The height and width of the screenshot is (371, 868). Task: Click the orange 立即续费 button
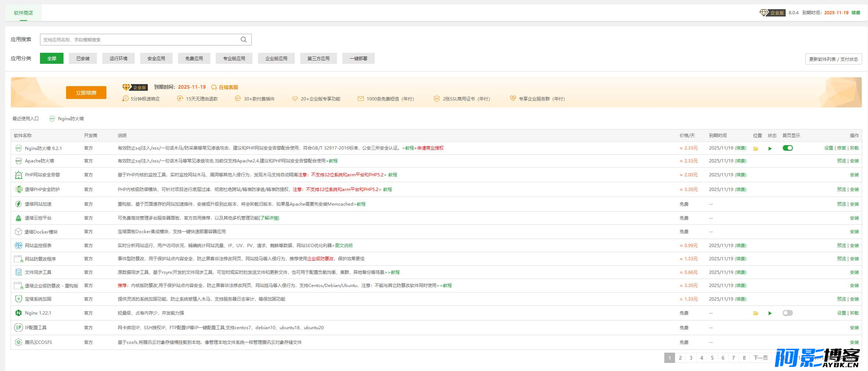coord(86,93)
